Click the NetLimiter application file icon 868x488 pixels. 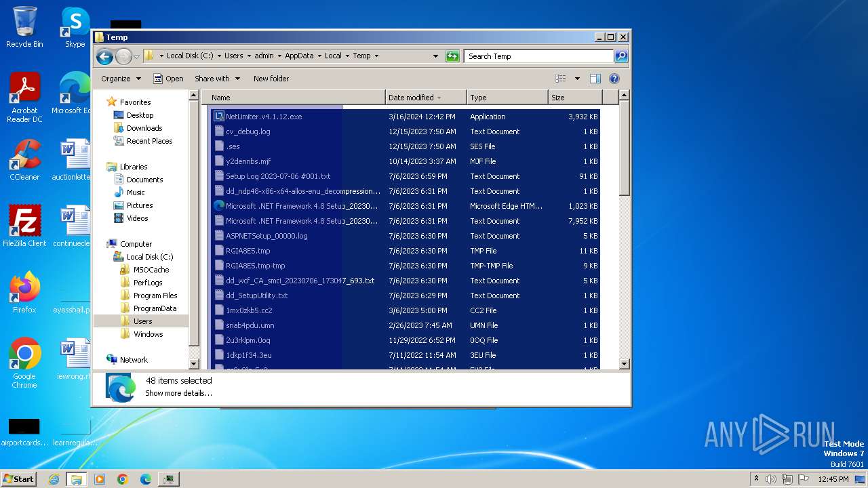click(219, 117)
